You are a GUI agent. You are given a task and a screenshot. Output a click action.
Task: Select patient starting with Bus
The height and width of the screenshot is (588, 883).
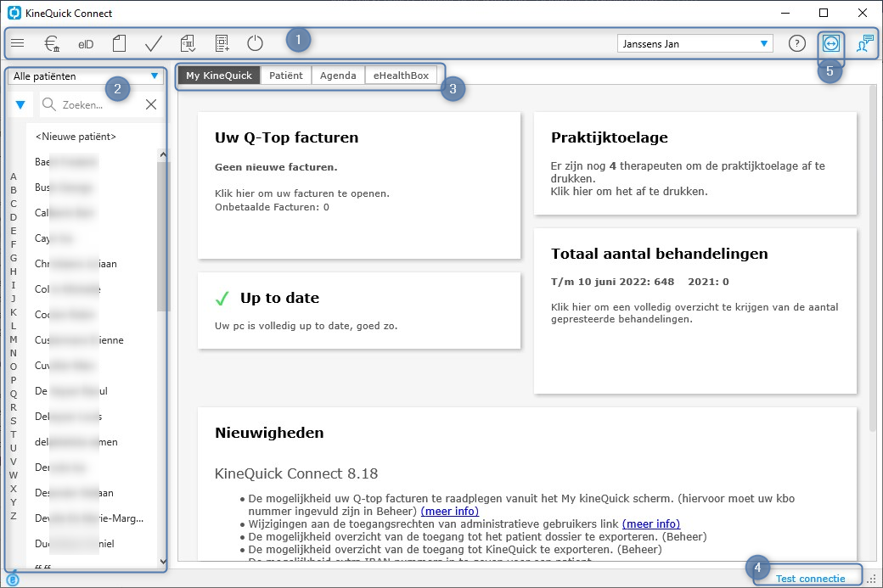(92, 188)
